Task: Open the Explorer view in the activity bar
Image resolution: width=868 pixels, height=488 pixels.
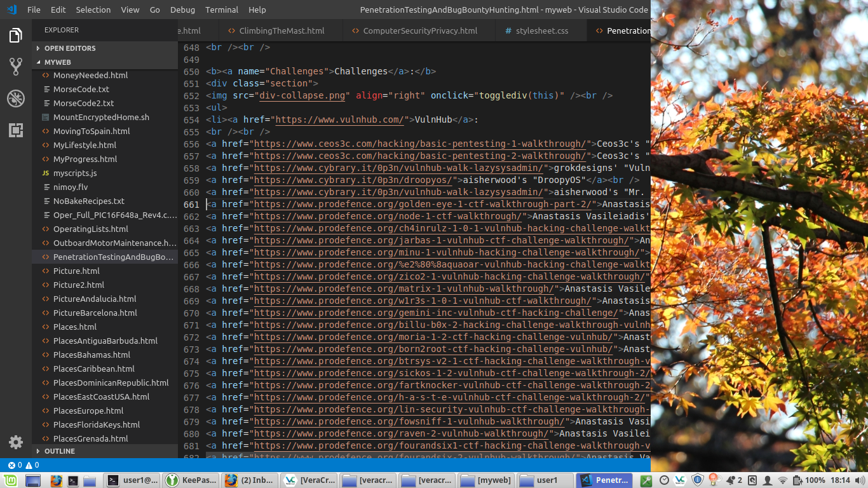Action: point(15,36)
